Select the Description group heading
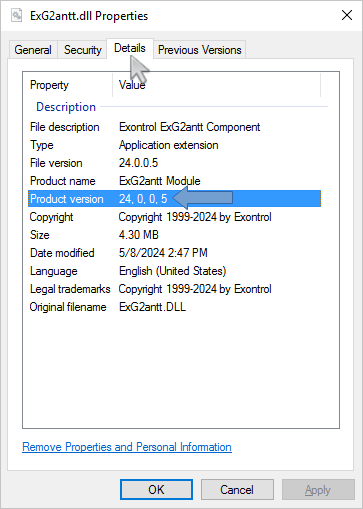This screenshot has width=363, height=509. pyautogui.click(x=66, y=107)
